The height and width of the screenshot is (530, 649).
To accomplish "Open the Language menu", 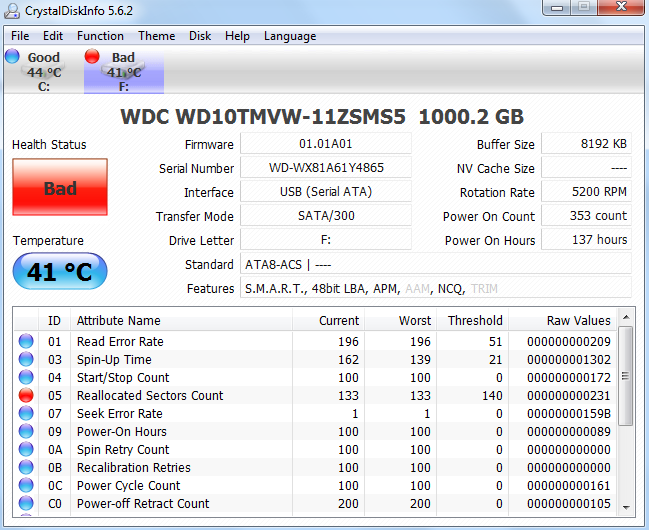I will pyautogui.click(x=290, y=36).
